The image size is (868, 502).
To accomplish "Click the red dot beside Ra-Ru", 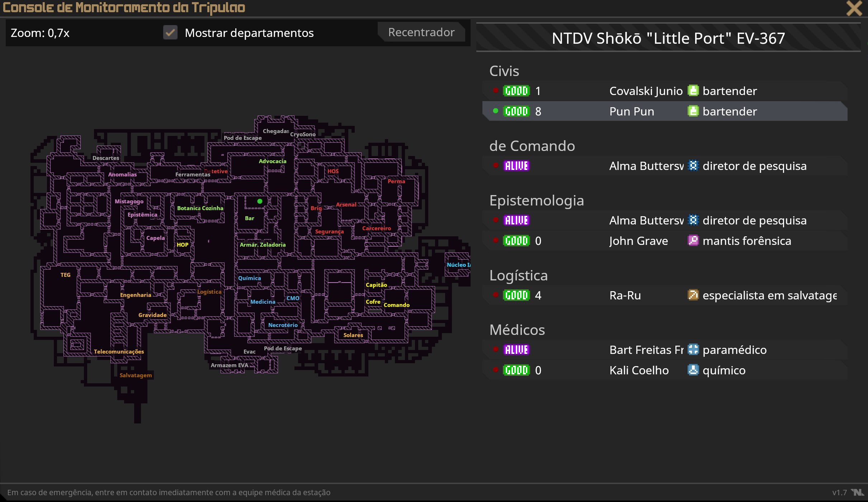I will (x=495, y=295).
